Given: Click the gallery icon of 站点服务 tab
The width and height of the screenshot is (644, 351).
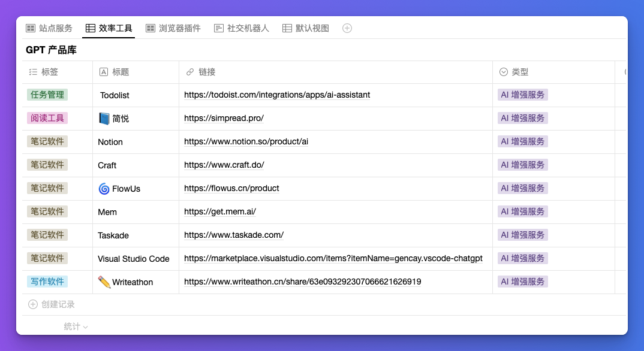Looking at the screenshot, I should click(31, 28).
